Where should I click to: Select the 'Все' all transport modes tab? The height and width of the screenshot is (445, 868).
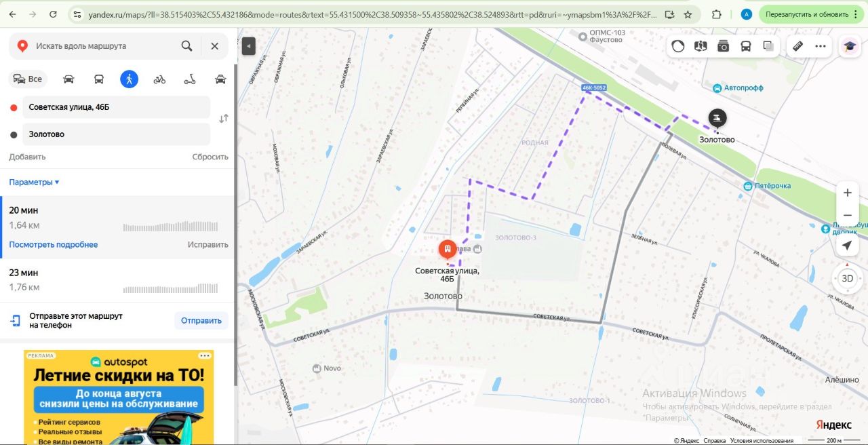pyautogui.click(x=28, y=79)
